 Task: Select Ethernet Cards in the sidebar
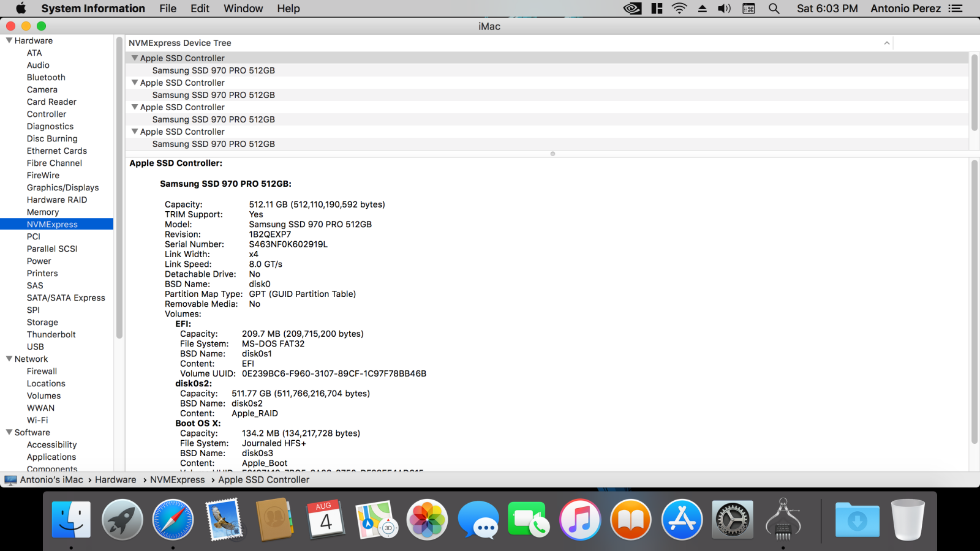(x=57, y=151)
